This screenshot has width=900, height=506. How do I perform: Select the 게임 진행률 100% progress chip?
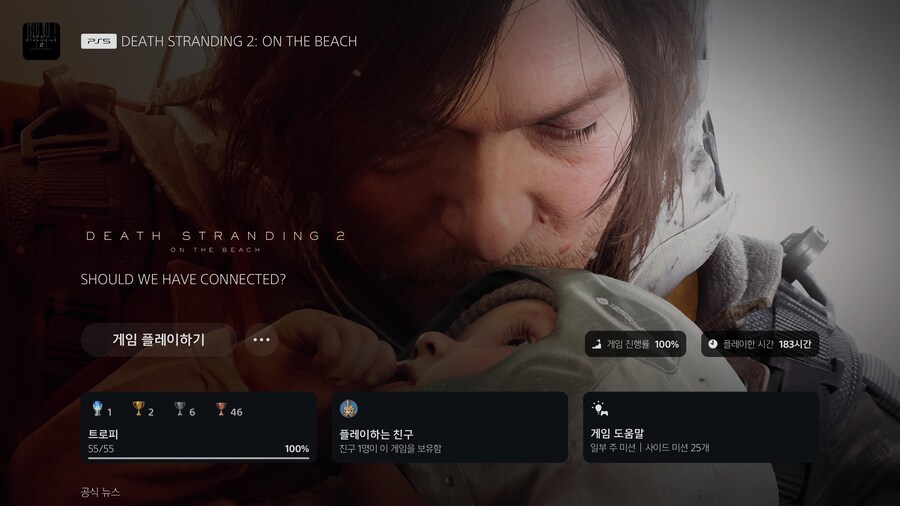(x=636, y=344)
